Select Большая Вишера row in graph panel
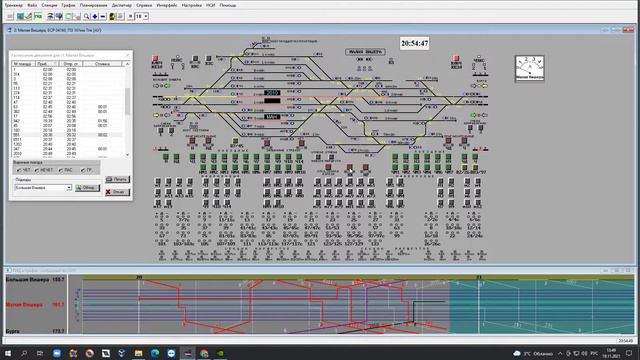The width and height of the screenshot is (640, 360). tap(35, 280)
